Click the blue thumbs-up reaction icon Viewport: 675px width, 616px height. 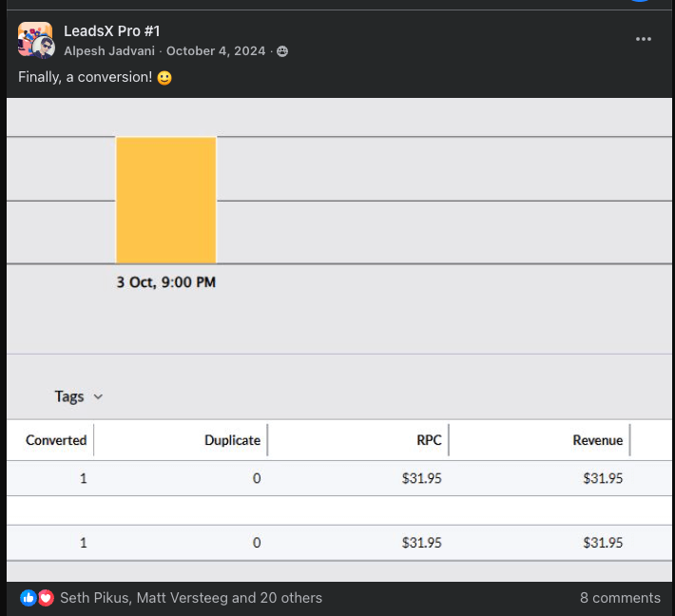click(x=29, y=598)
